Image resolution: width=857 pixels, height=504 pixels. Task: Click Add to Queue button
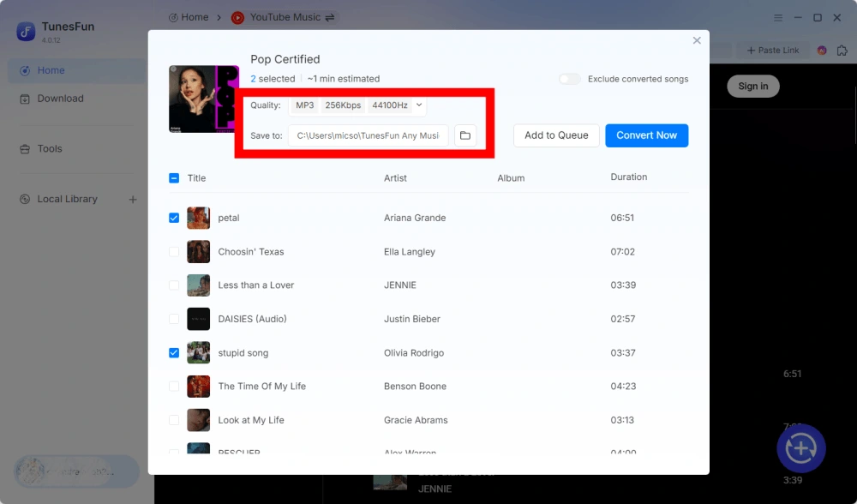pos(556,135)
